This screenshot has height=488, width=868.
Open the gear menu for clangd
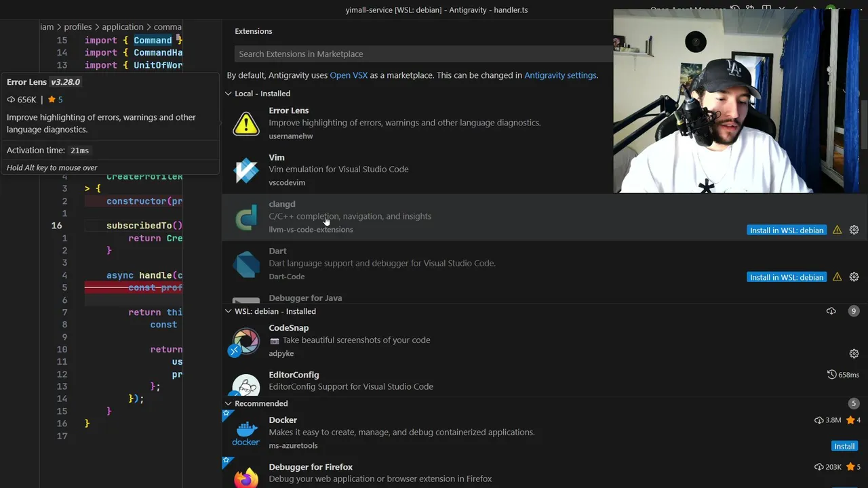pos(854,230)
